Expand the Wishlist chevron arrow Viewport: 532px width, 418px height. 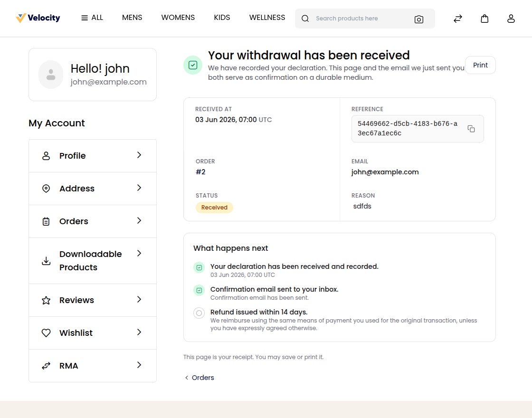point(139,332)
